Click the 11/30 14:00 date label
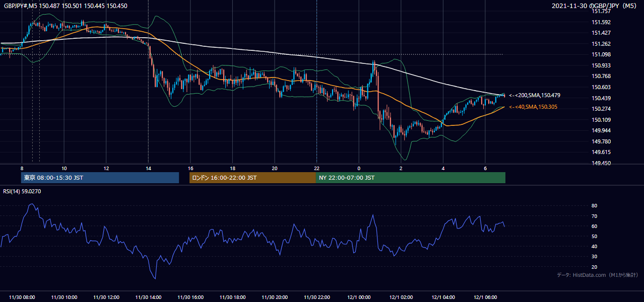 149,297
